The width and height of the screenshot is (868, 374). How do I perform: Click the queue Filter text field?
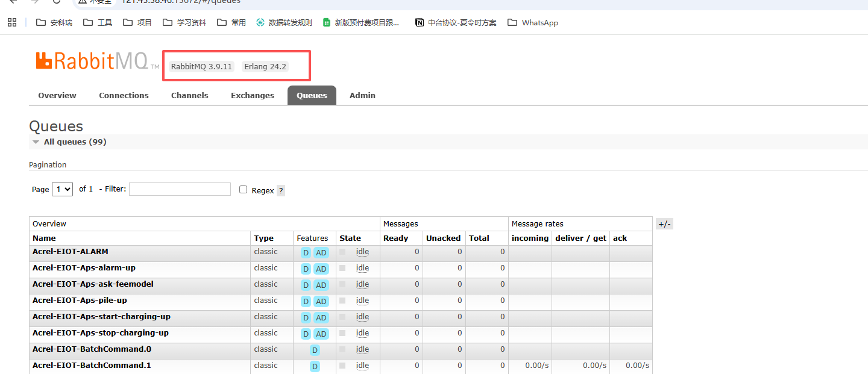click(180, 189)
